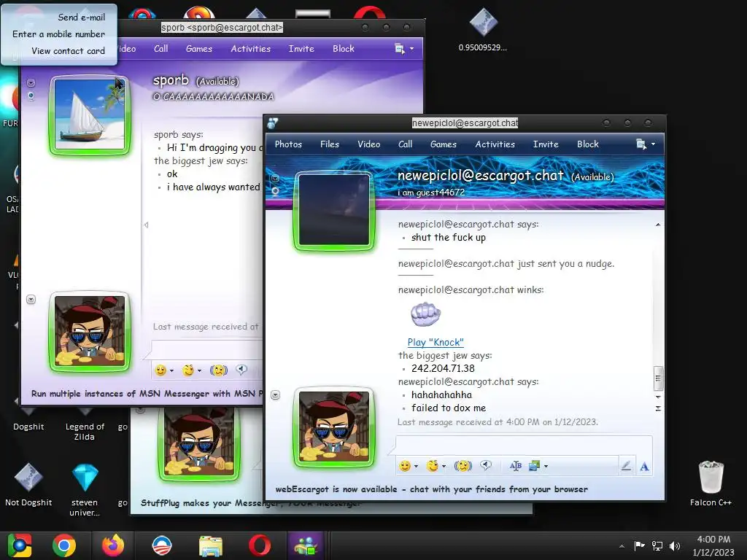Open Firefox from taskbar
Screen dimensions: 747x560
(113, 545)
